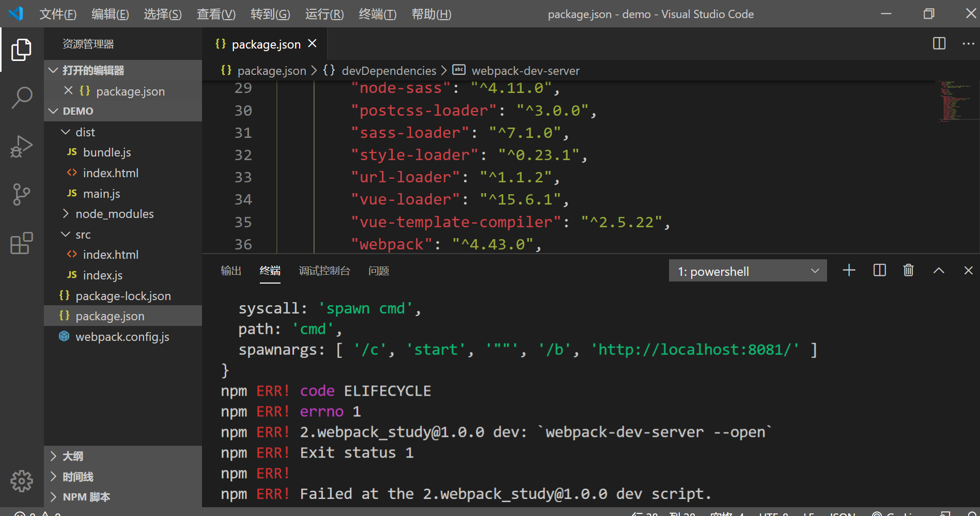Viewport: 980px width, 516px height.
Task: Click the editor minimap preview
Action: click(x=957, y=101)
